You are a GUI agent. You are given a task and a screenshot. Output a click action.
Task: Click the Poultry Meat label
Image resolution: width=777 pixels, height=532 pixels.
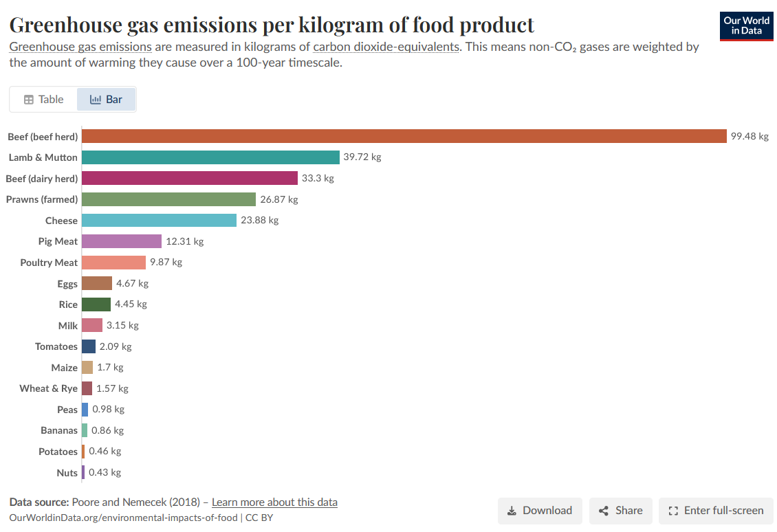(x=49, y=263)
